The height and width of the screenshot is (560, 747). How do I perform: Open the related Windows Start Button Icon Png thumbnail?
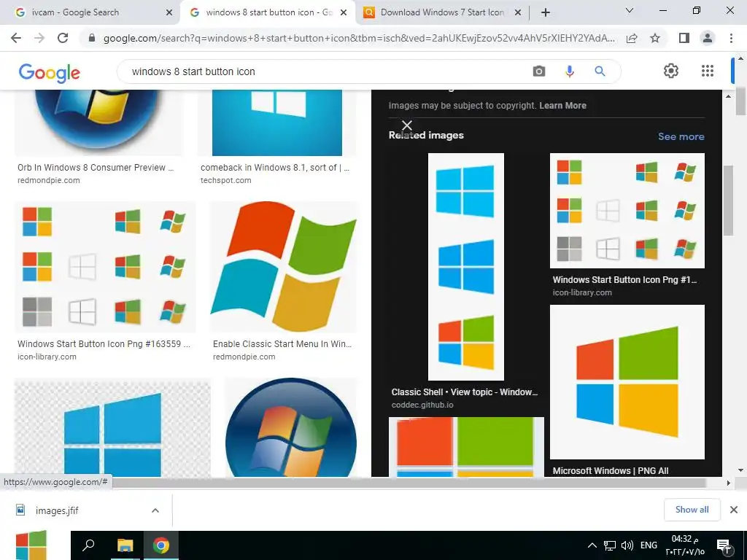coord(627,211)
